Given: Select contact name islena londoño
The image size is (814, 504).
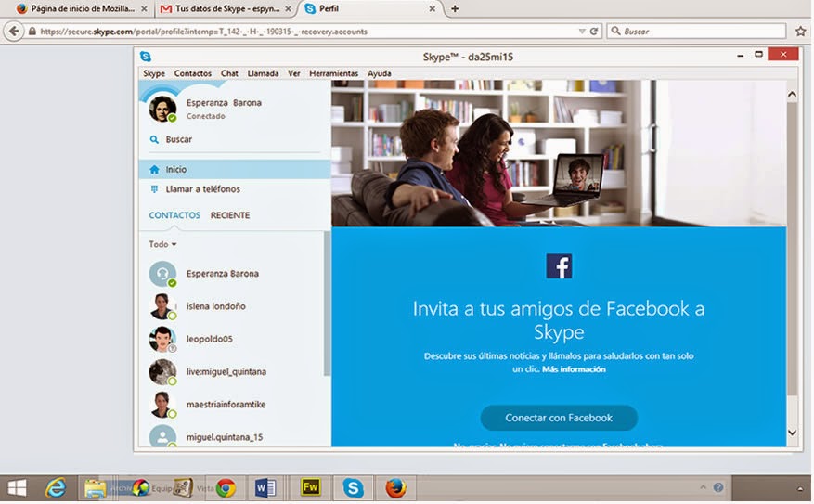Looking at the screenshot, I should pos(216,306).
